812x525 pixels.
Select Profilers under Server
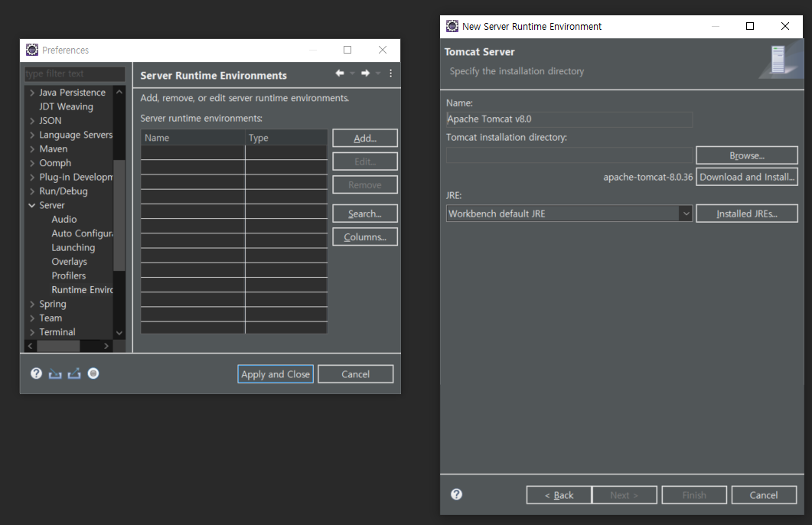pos(68,276)
